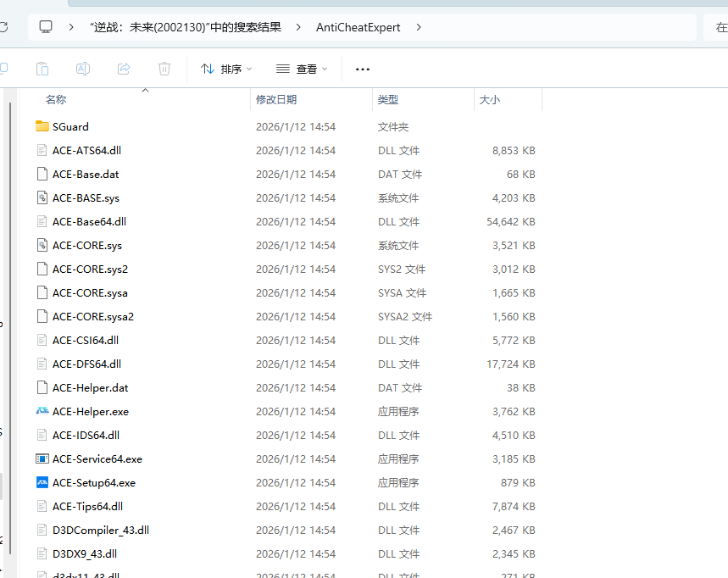Viewport: 728px width, 578px height.
Task: Open the 查看 view dropdown
Action: (x=302, y=69)
